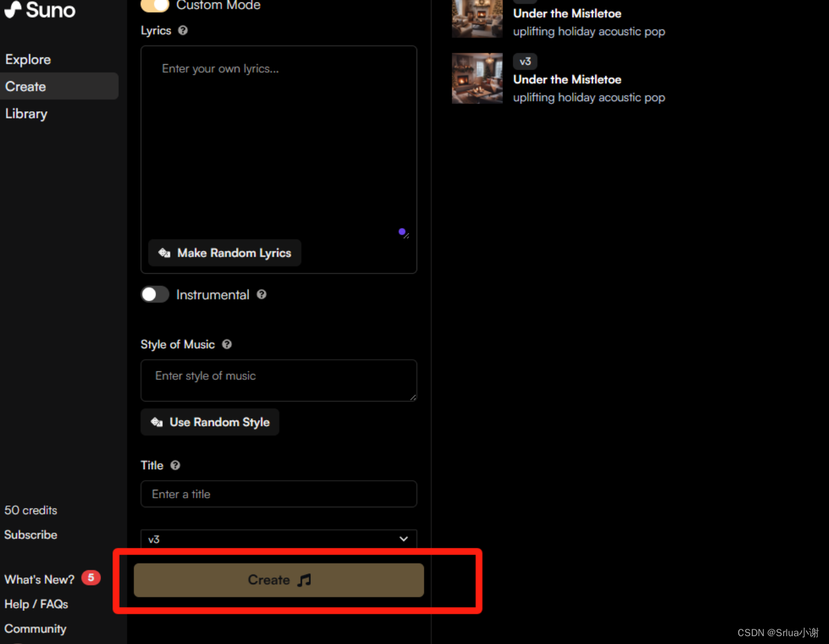Image resolution: width=829 pixels, height=644 pixels.
Task: Toggle the Custom Mode switch
Action: click(155, 5)
